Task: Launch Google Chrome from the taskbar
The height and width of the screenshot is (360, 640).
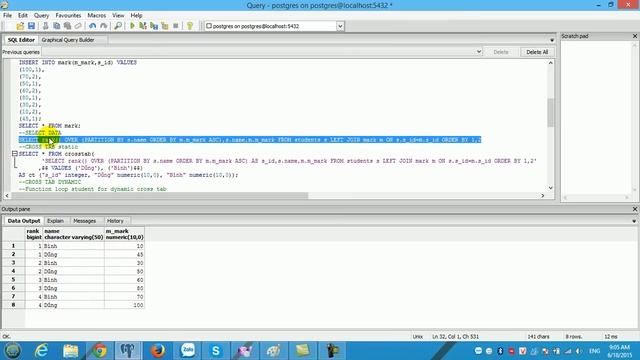Action: [x=99, y=351]
